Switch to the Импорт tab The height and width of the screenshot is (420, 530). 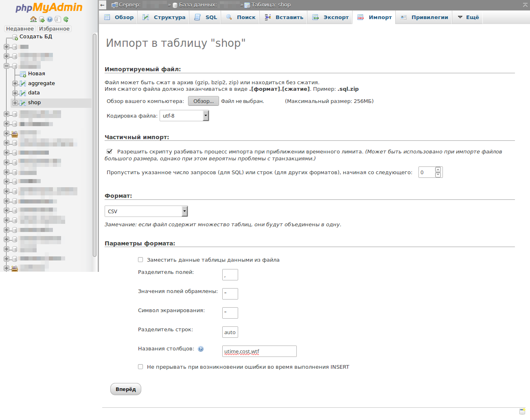click(375, 17)
